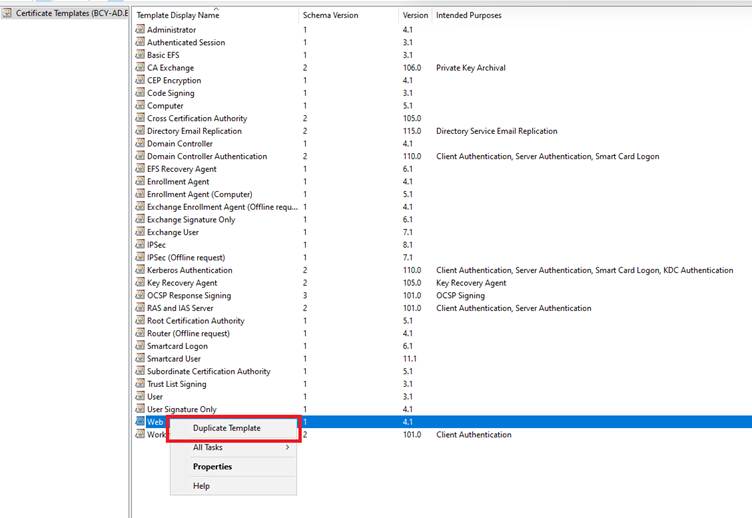Click the EFS Recovery Agent icon
This screenshot has height=518, width=752.
coord(140,168)
